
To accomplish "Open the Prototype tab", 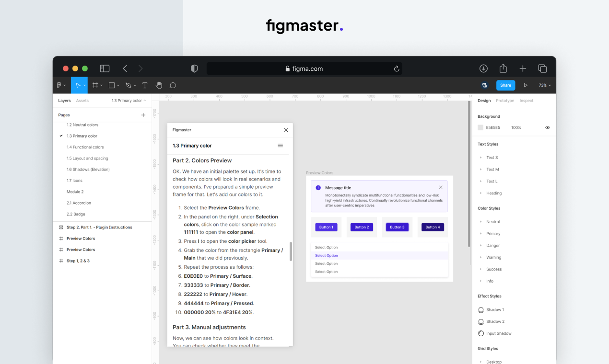I will pos(505,101).
